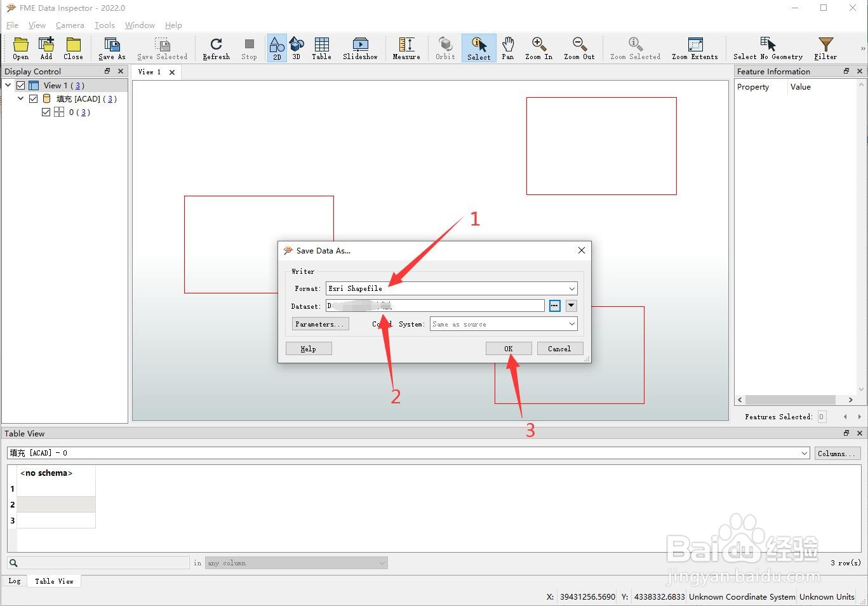Click Help in Save Data As dialog
The width and height of the screenshot is (868, 606).
[x=309, y=349]
